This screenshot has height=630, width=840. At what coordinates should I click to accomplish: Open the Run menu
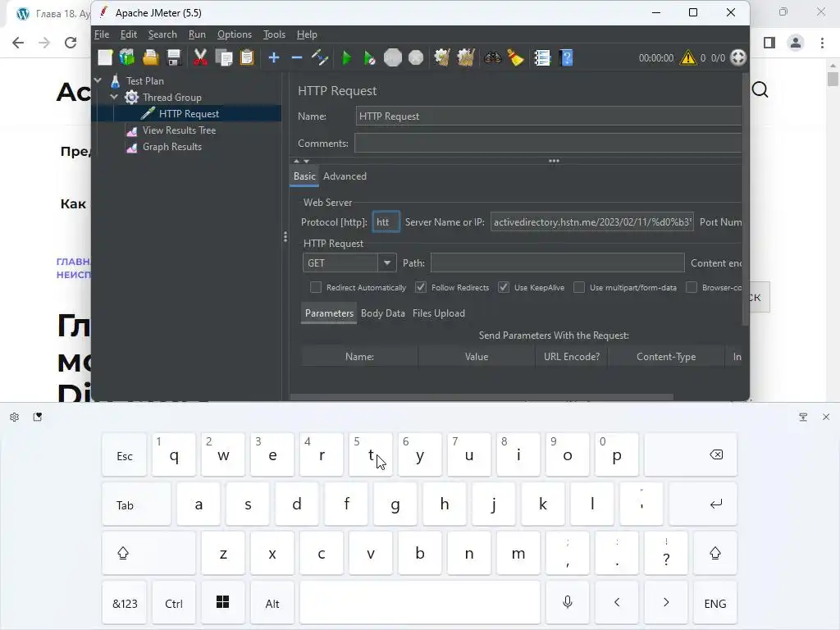point(197,34)
